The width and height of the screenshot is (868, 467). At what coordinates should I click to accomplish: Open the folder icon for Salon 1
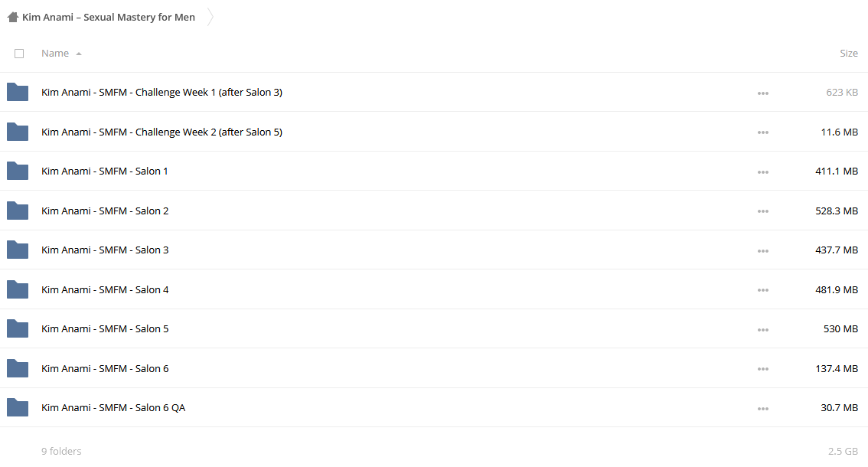point(18,171)
